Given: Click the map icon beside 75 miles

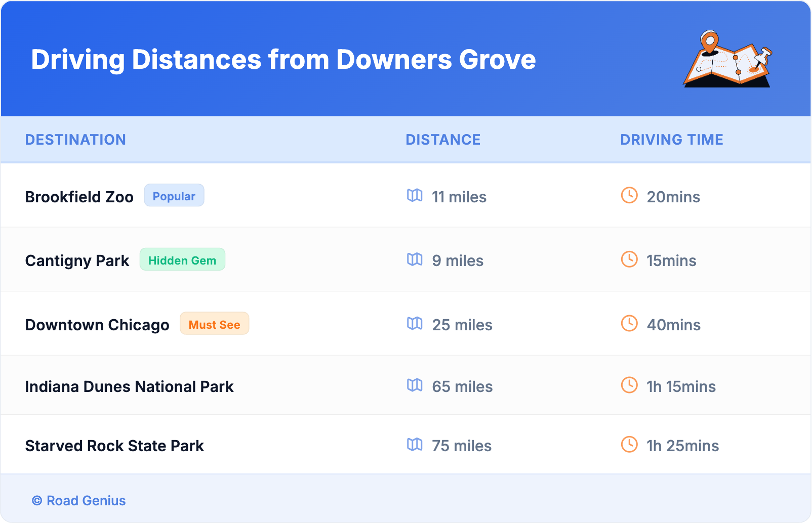Looking at the screenshot, I should [x=415, y=445].
